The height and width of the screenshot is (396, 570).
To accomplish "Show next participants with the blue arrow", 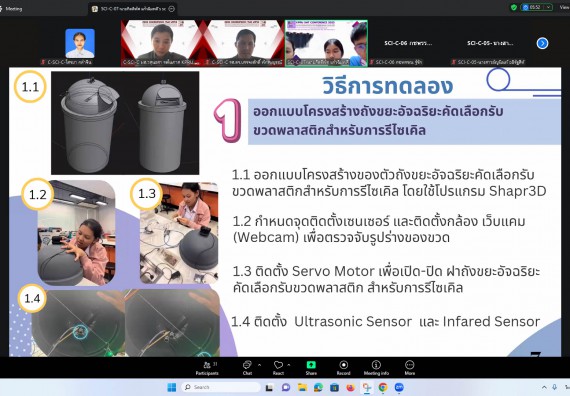I will [542, 43].
